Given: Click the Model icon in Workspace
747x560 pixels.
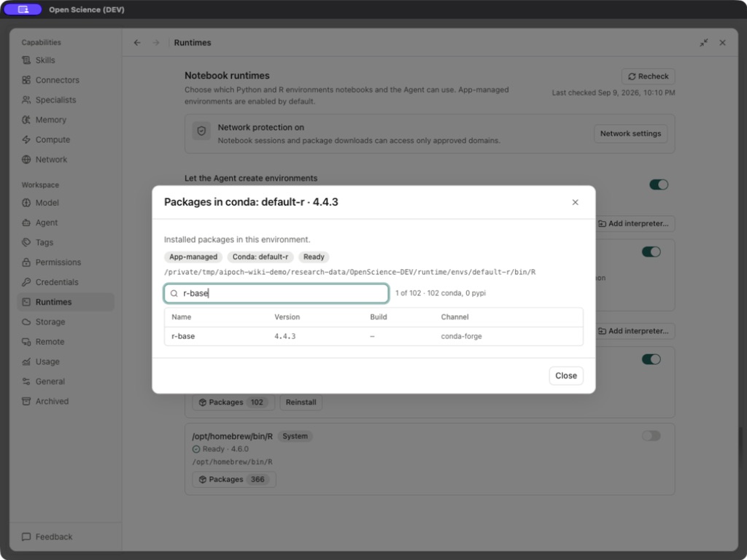Looking at the screenshot, I should 26,203.
